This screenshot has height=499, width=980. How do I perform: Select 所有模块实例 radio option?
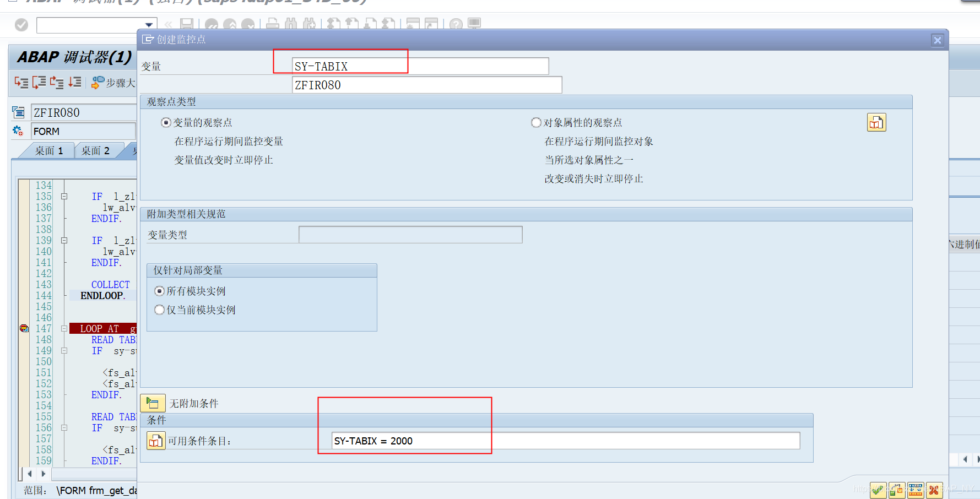point(159,291)
